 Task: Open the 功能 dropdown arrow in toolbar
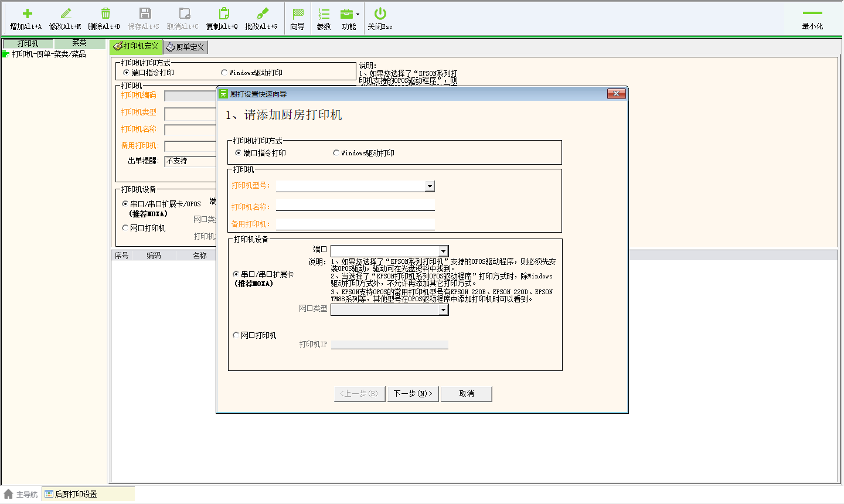[358, 14]
